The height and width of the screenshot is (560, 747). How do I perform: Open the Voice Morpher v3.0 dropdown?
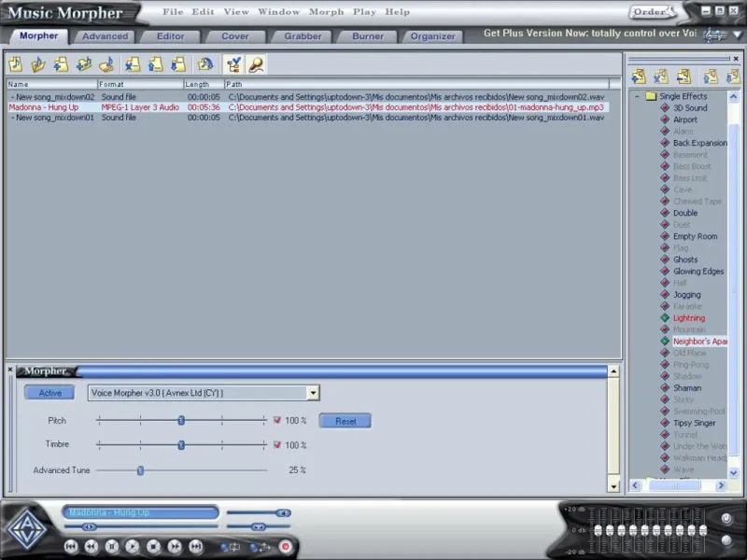coord(313,393)
